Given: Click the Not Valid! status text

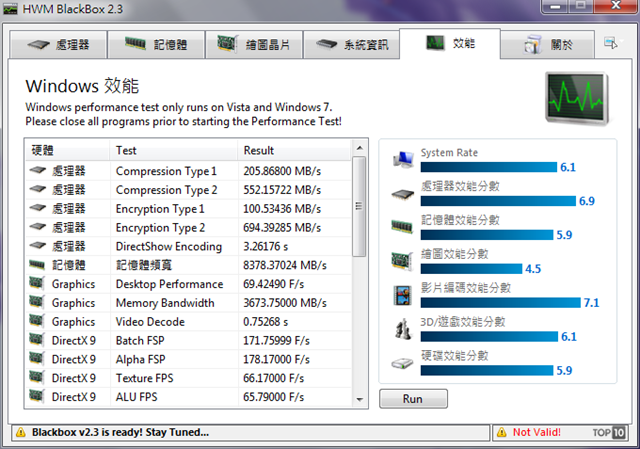Looking at the screenshot, I should pos(537,432).
